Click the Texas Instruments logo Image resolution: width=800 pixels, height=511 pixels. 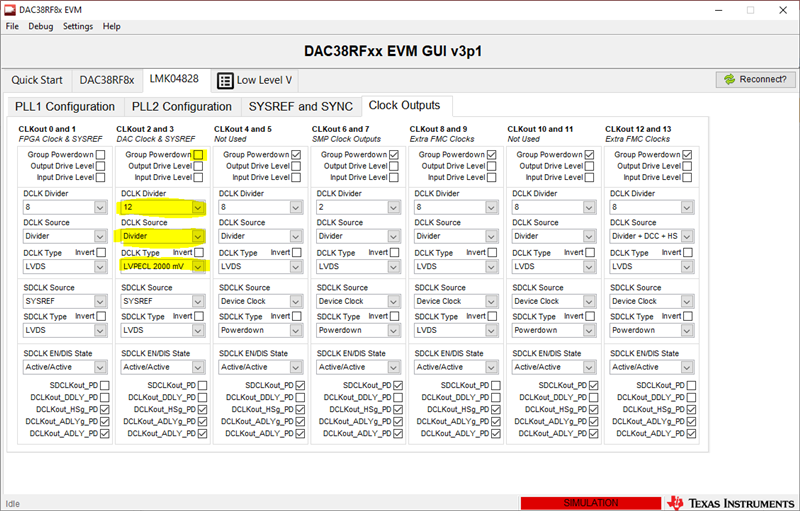731,503
